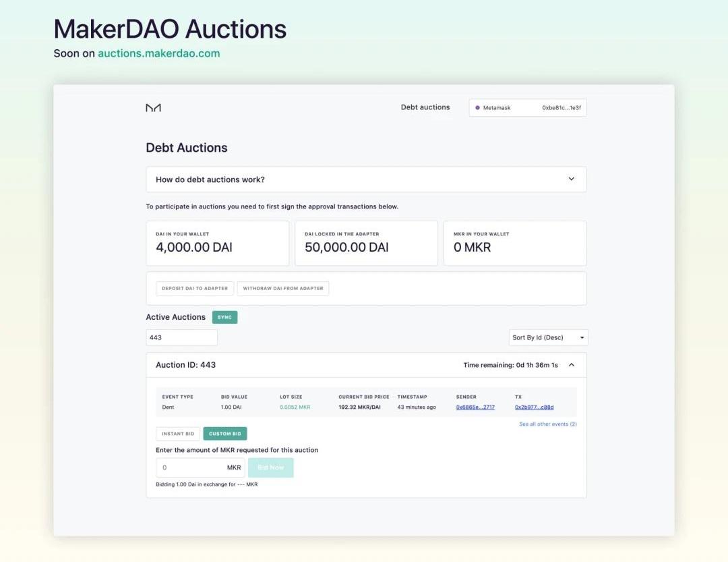Open the auctions.makerdao.com link
Viewport: 728px width, 562px height.
(x=159, y=53)
